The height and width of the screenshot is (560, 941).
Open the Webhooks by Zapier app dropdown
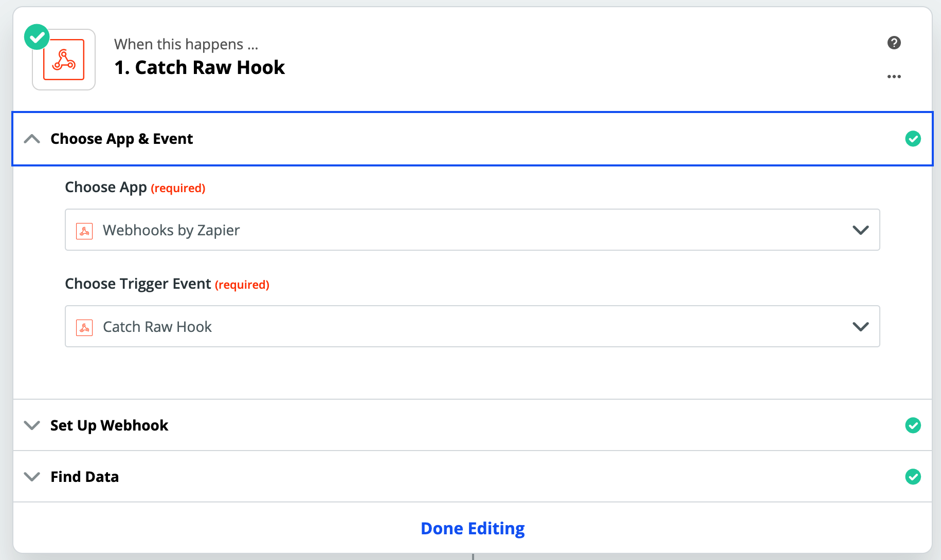472,230
